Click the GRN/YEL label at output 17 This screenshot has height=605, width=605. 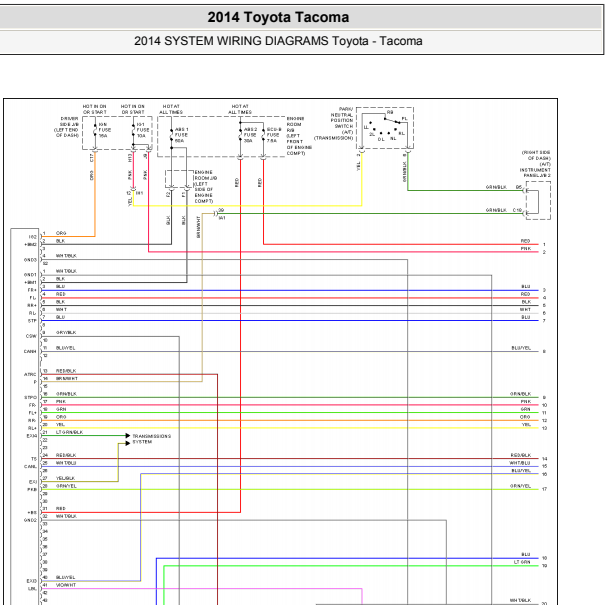click(520, 486)
